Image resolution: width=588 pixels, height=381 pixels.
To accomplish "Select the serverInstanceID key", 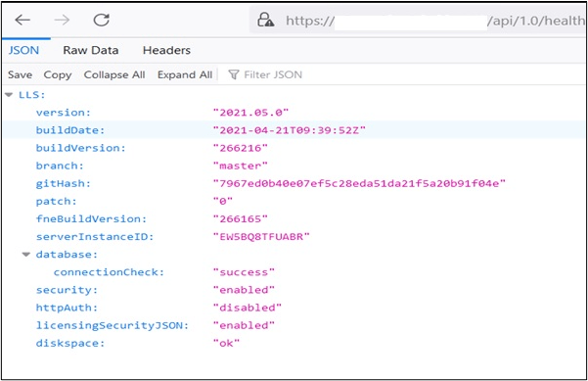I will pos(95,237).
